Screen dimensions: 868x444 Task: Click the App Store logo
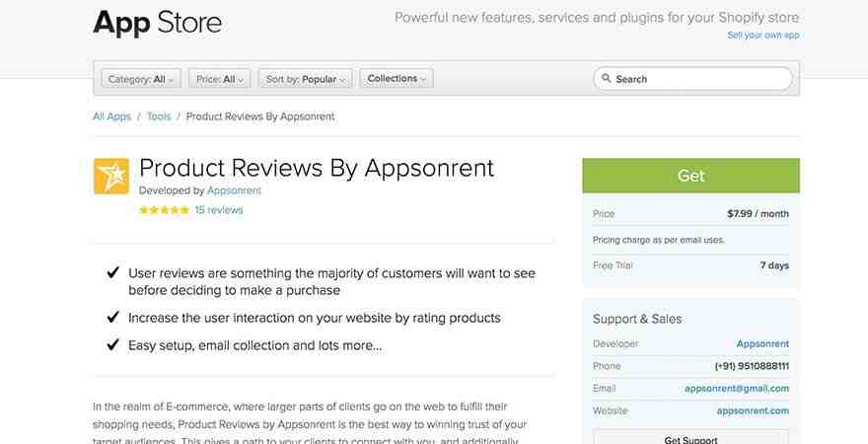pos(157,24)
